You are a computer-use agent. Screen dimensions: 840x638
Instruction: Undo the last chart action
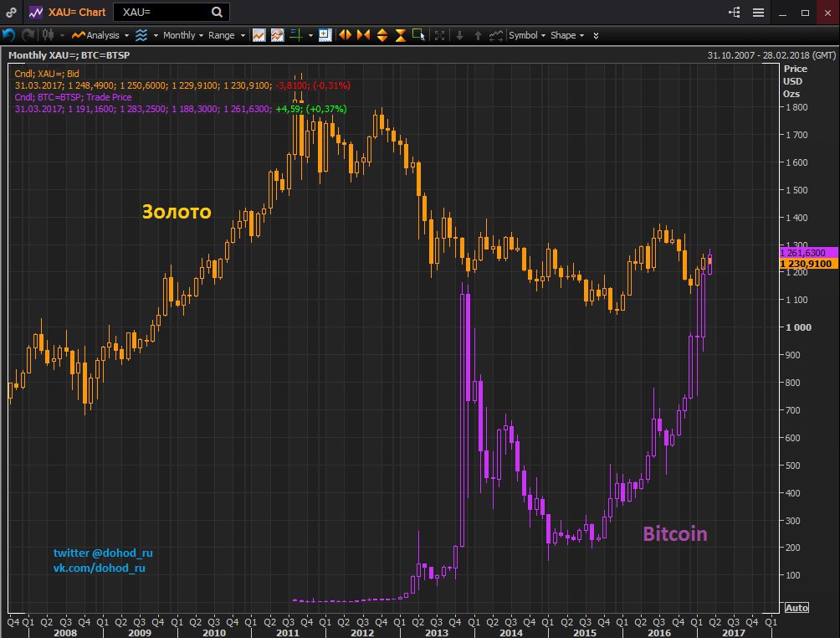coord(8,35)
